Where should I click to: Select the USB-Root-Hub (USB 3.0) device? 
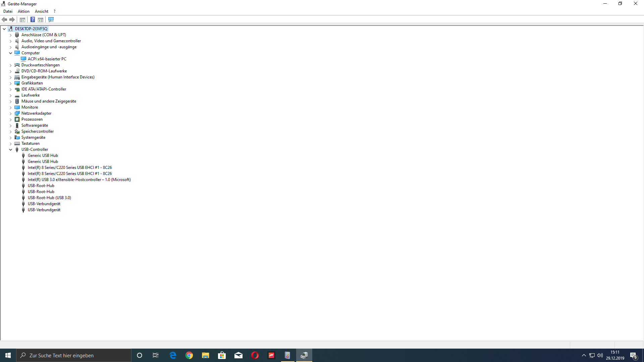[x=49, y=198]
